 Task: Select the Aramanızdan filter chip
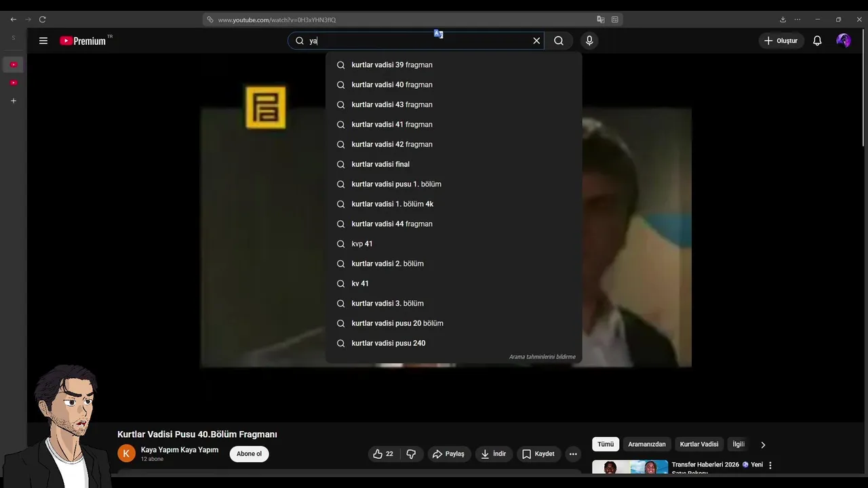pyautogui.click(x=647, y=445)
